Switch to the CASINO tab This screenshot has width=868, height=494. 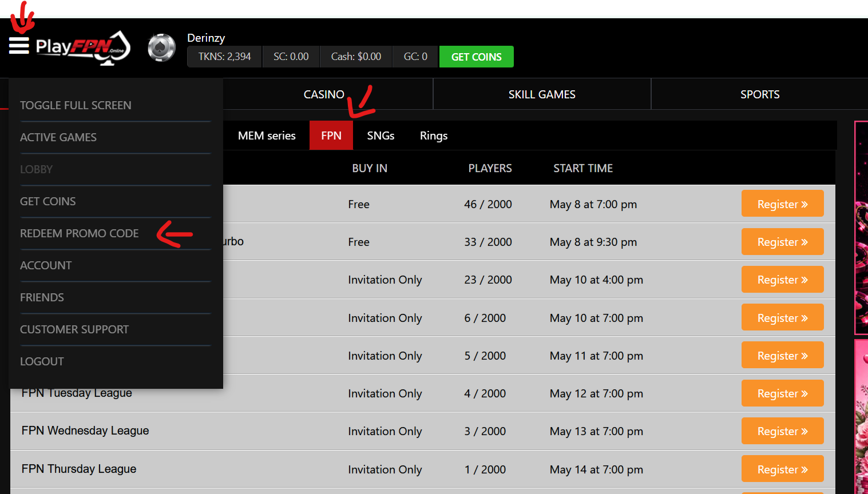point(324,94)
